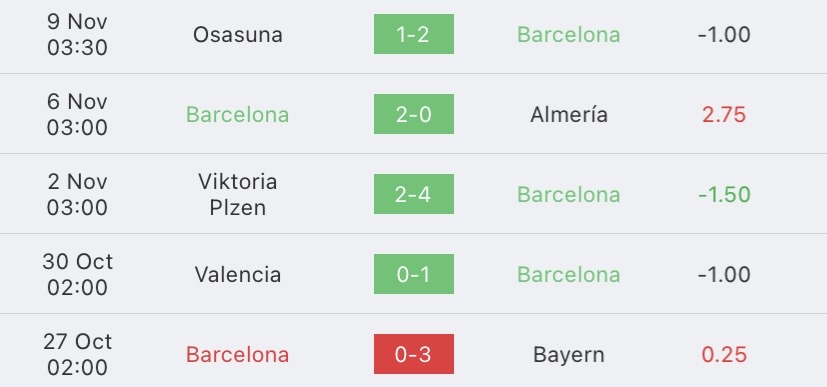Open the 0-1 Valencia vs Barcelona score
The width and height of the screenshot is (827, 387).
414,274
